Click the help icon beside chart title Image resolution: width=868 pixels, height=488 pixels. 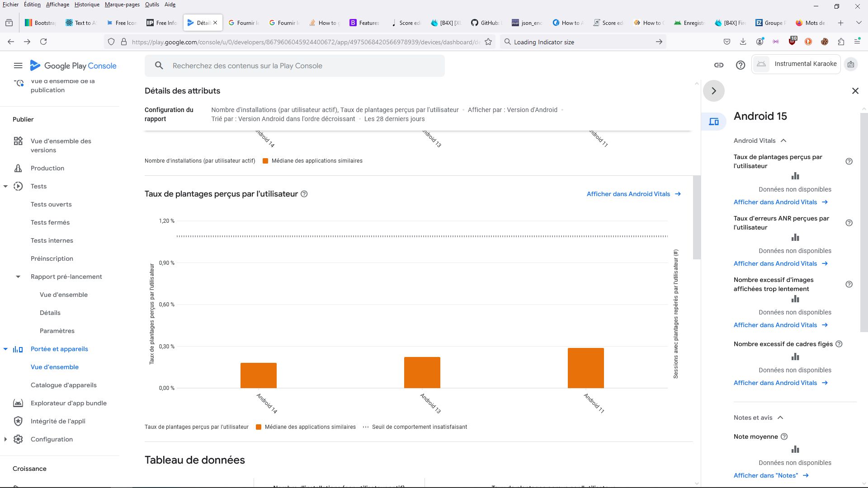304,194
